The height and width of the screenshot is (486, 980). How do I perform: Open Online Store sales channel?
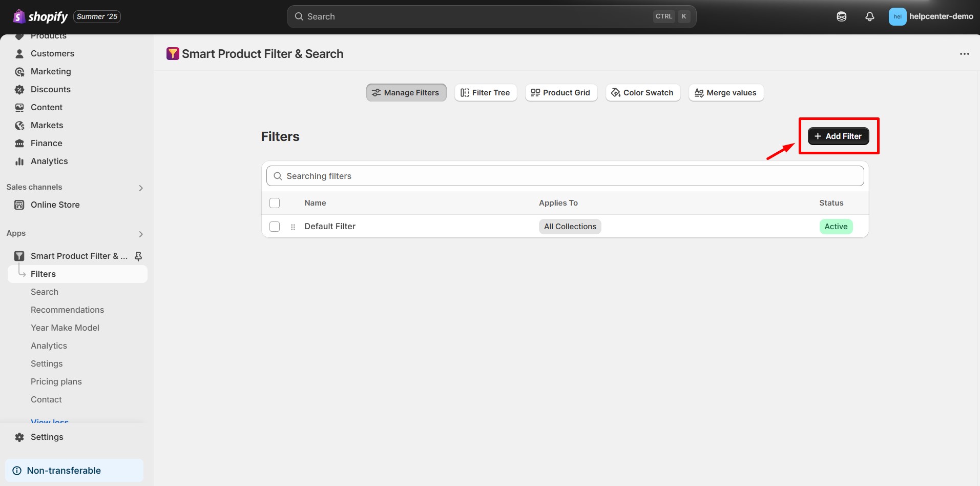(55, 205)
